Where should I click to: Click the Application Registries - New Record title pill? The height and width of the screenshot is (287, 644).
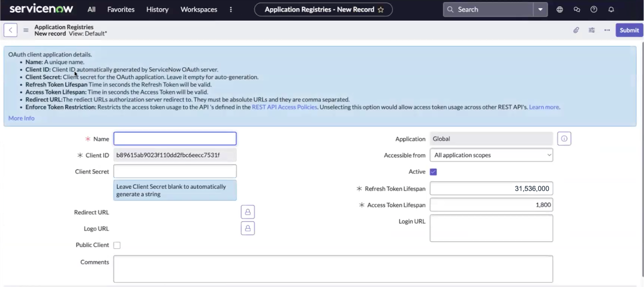[323, 10]
